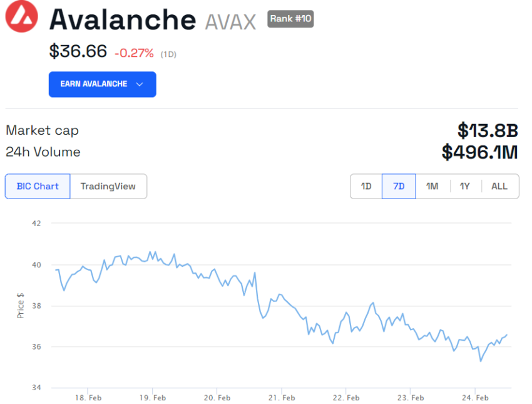
Task: Show the ALL price history
Action: [499, 186]
